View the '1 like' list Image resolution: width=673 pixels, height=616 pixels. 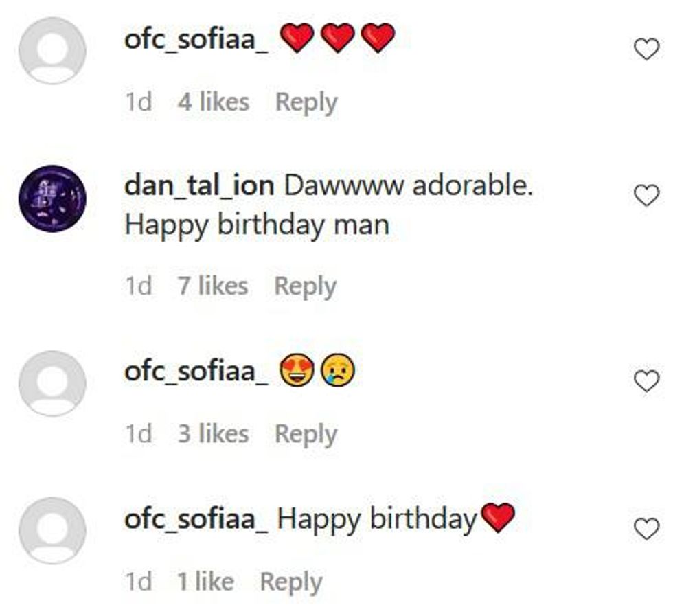(205, 582)
